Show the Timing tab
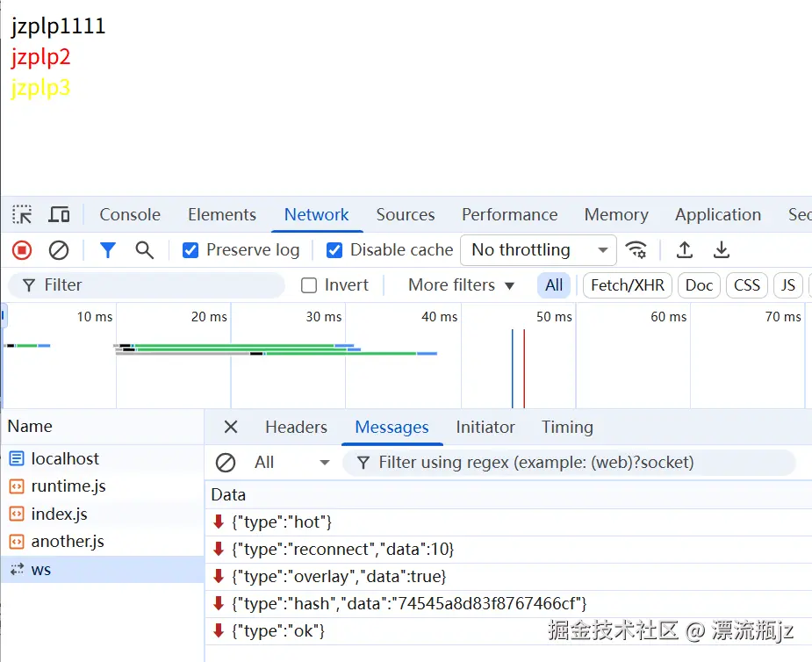Screen dimensions: 812x662 coord(567,427)
